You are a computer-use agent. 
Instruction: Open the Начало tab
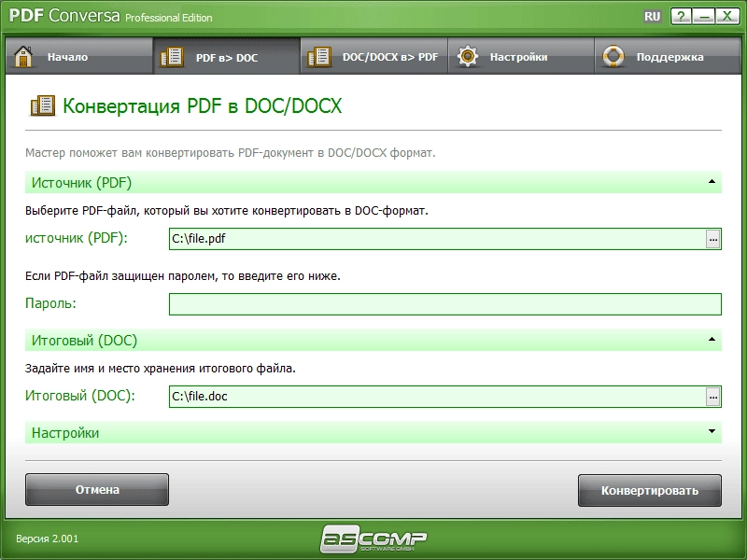coord(79,56)
